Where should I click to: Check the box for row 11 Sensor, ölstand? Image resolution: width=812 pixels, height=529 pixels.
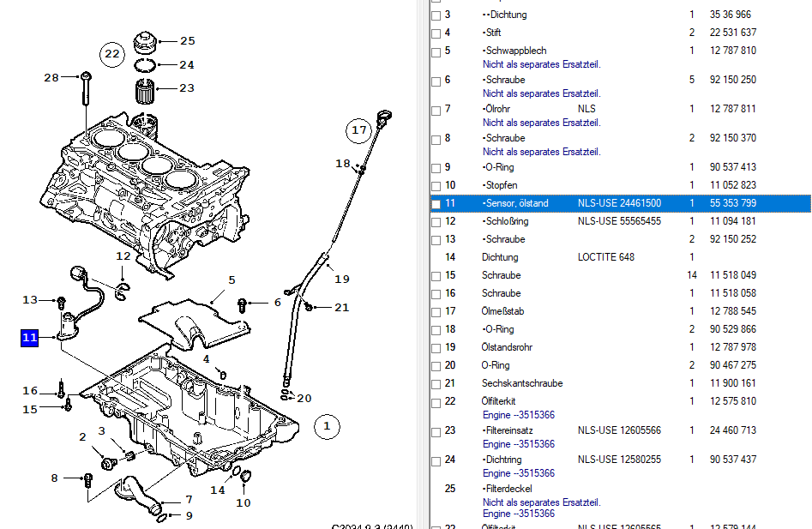(436, 204)
